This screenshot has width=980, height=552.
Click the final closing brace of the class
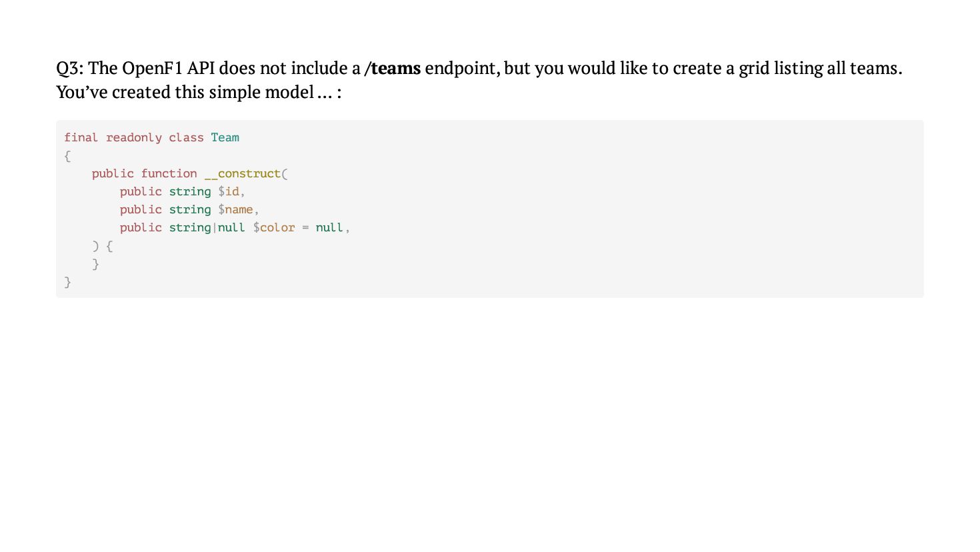(67, 282)
